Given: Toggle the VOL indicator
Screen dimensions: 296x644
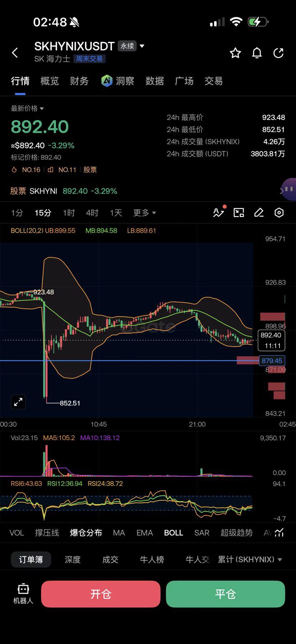Looking at the screenshot, I should click(17, 533).
